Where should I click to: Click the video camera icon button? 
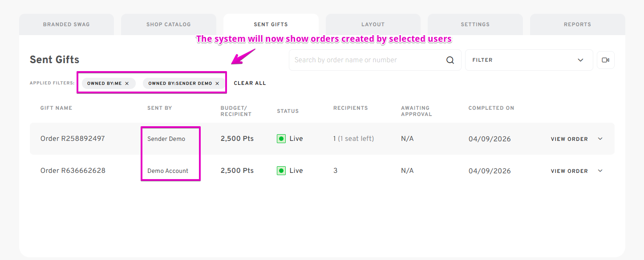pos(605,60)
